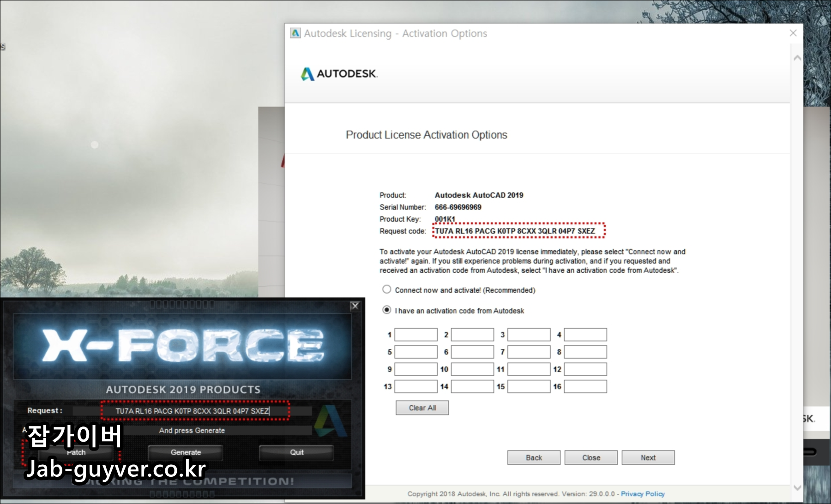
Task: Click 'Product License Activation Options' heading
Action: (427, 135)
